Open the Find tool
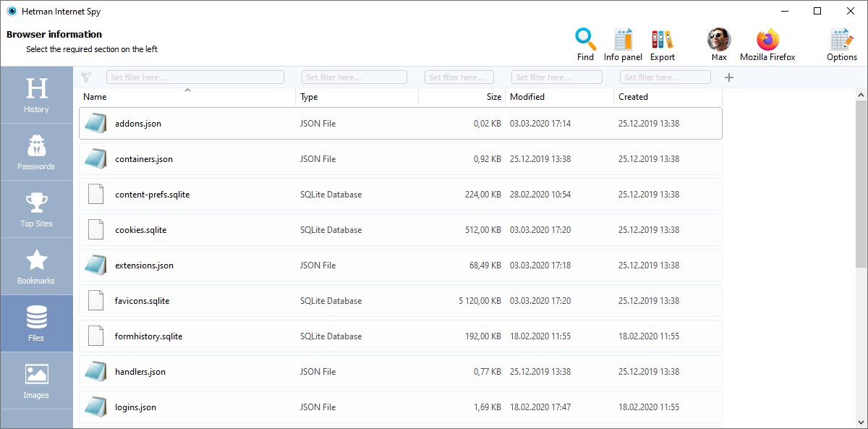The image size is (868, 429). click(x=585, y=44)
